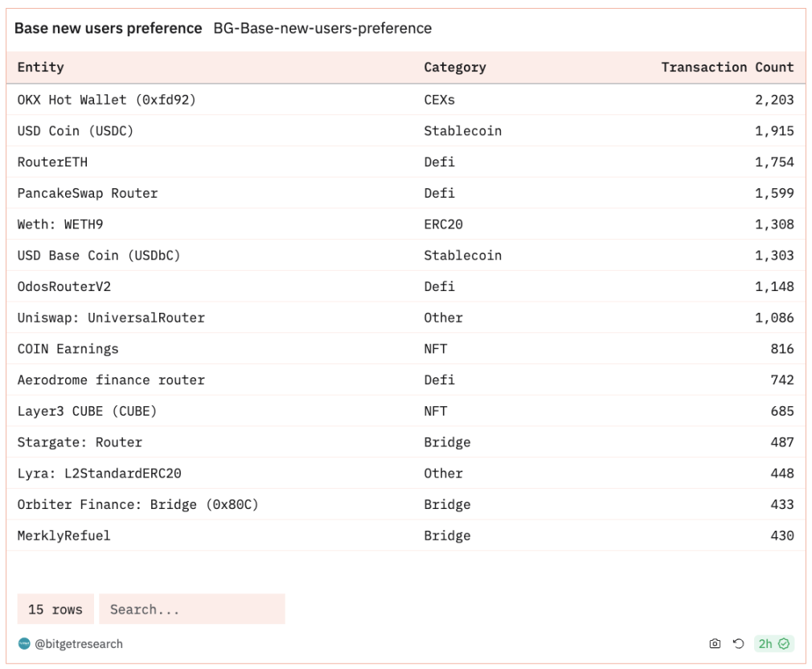
Task: Click the 430 transaction count value
Action: 782,536
